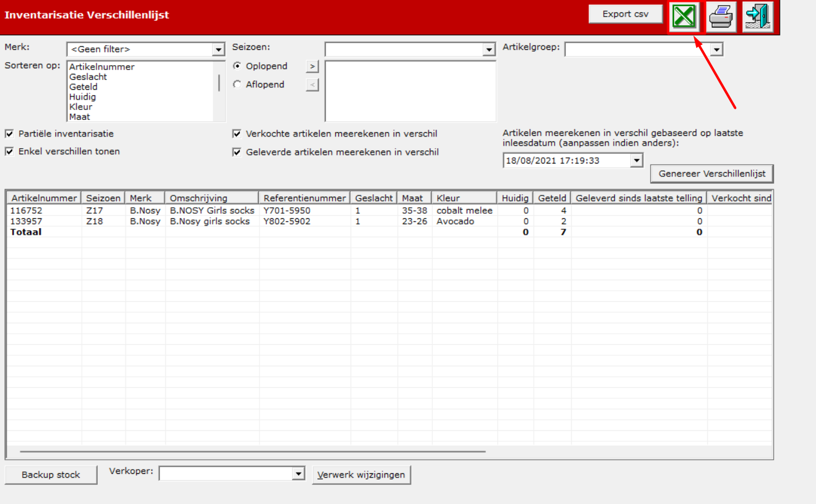
Task: Toggle Partiële inventarisatie checkbox
Action: click(9, 133)
